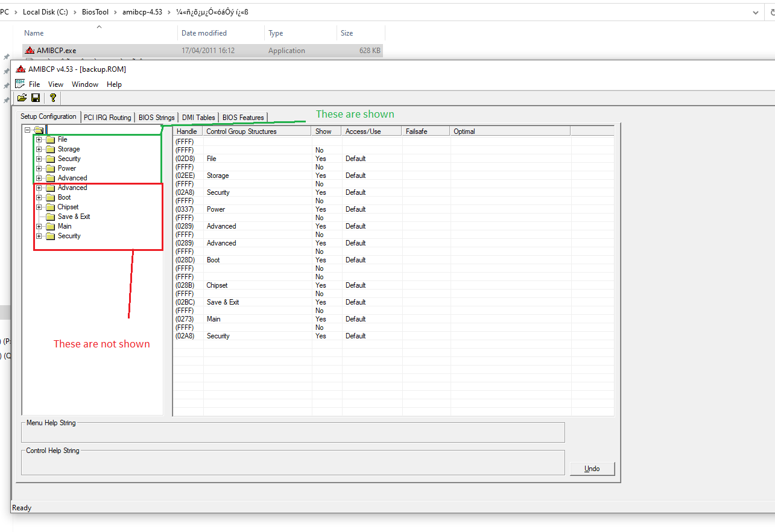
Task: Click the Show column header
Action: click(x=327, y=131)
